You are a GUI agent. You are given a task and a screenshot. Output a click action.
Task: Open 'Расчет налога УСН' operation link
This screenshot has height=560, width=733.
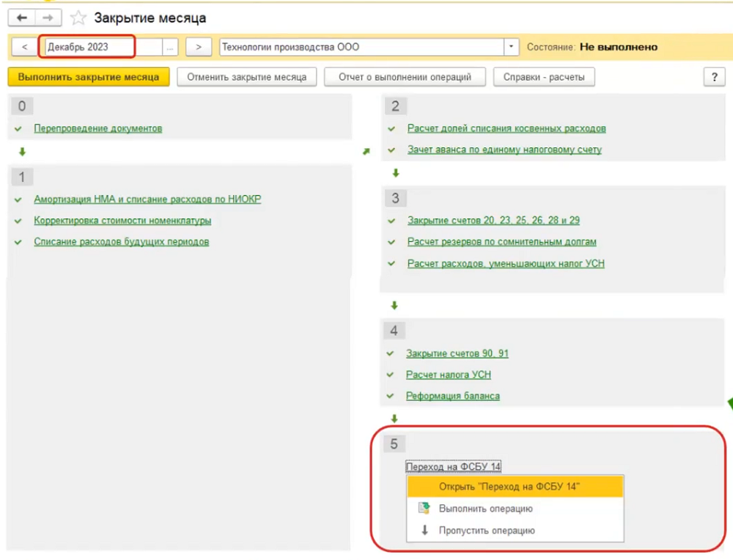point(449,375)
